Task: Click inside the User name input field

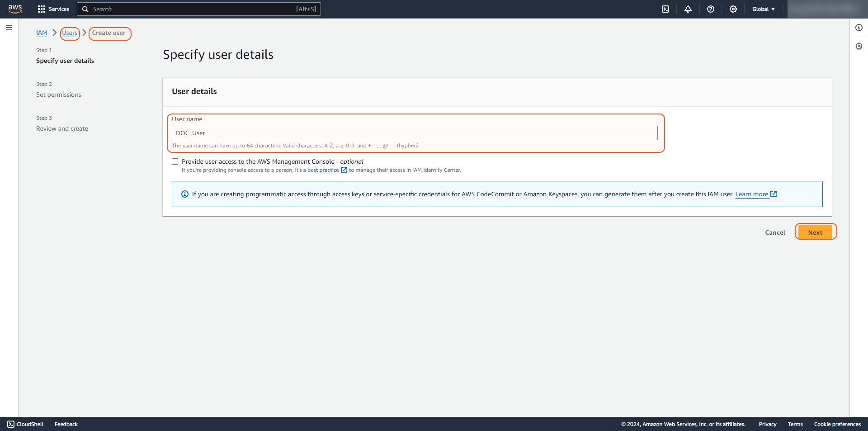Action: coord(414,133)
